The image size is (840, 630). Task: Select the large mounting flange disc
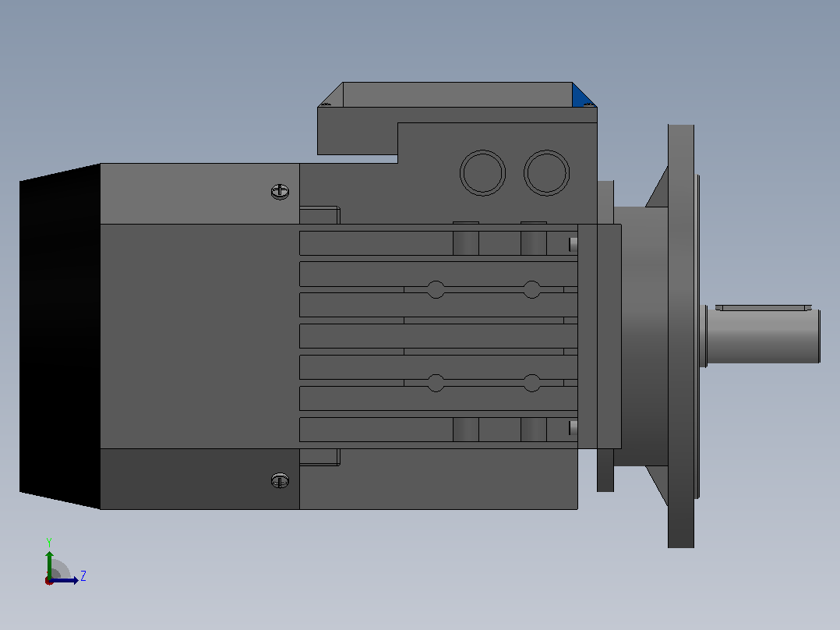tap(681, 336)
